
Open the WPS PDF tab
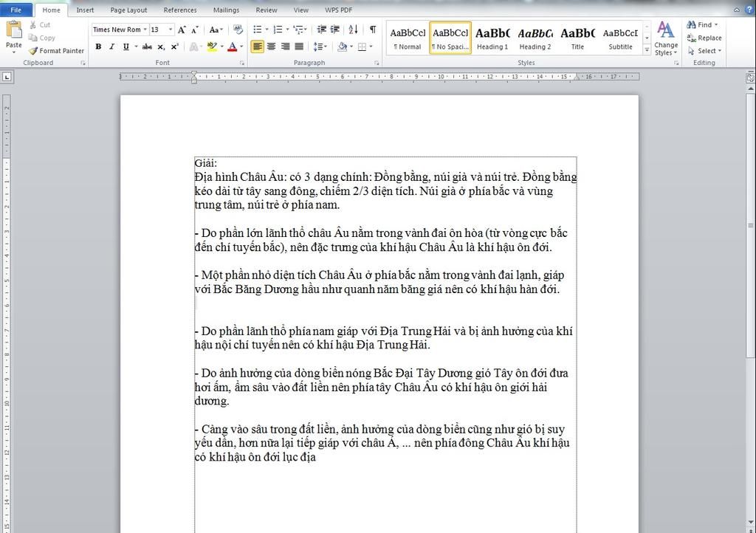coord(338,10)
